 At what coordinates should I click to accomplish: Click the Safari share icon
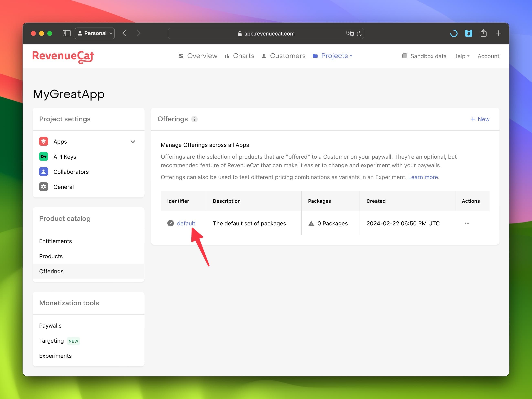pos(483,33)
